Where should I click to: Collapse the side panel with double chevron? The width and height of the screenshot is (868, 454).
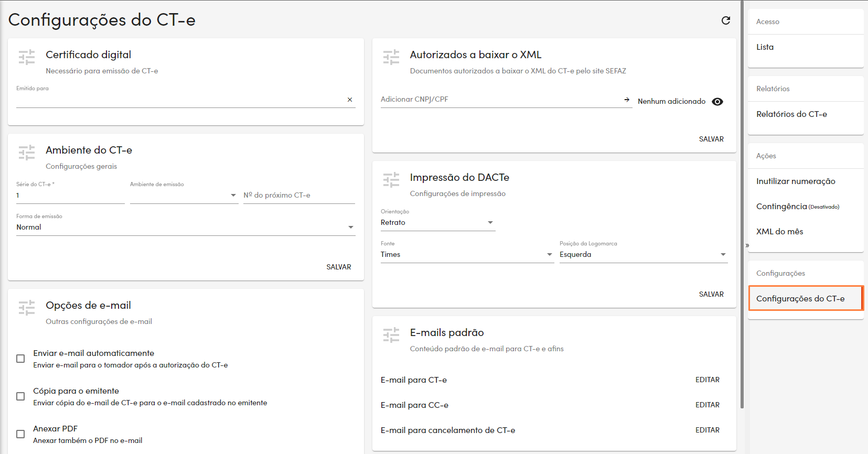pyautogui.click(x=747, y=245)
